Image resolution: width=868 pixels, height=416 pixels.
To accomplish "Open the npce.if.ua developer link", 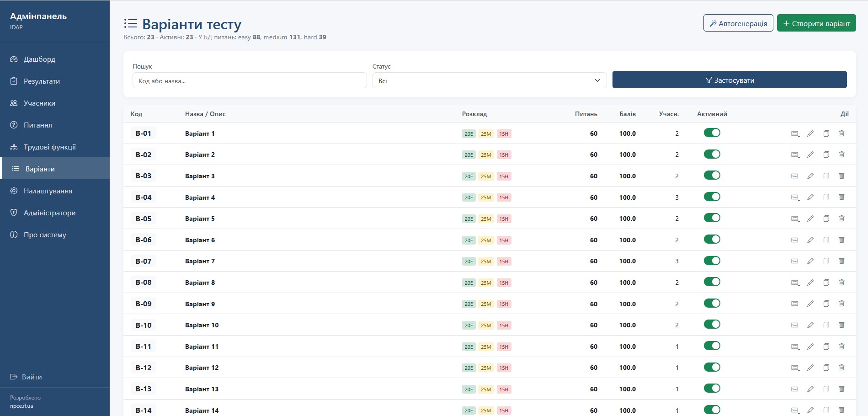I will (x=21, y=405).
